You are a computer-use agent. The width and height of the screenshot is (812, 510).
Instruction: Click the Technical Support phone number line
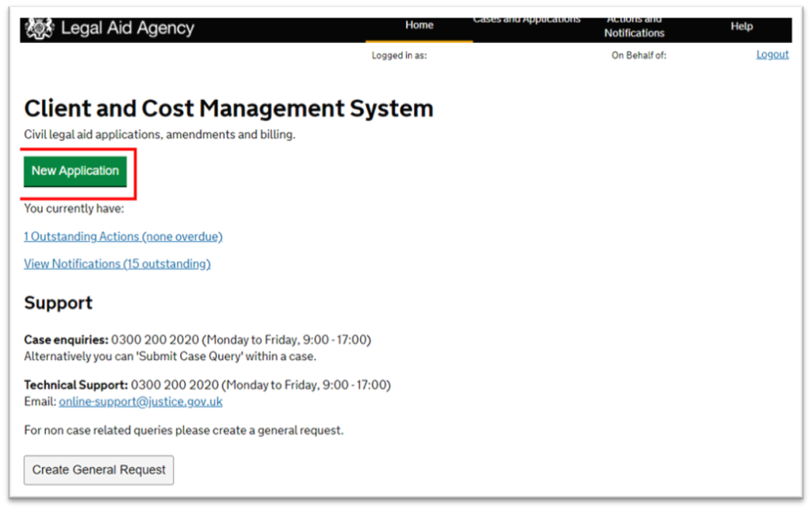click(x=207, y=385)
